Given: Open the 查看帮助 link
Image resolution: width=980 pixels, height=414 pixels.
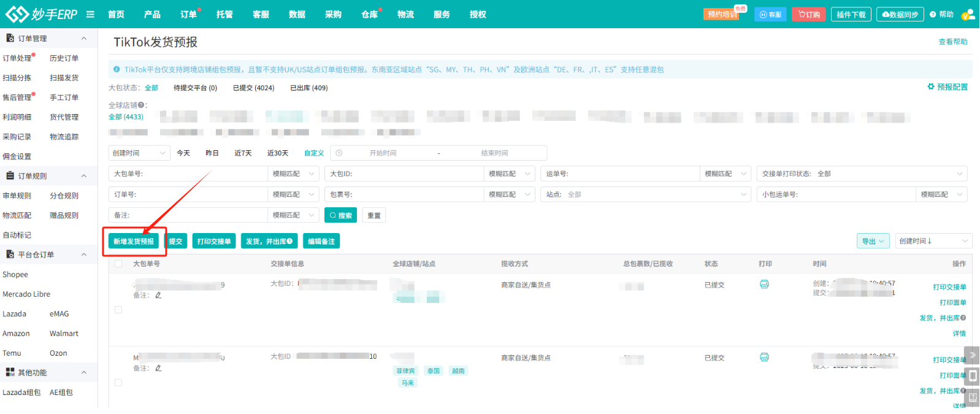Looking at the screenshot, I should click(x=953, y=42).
